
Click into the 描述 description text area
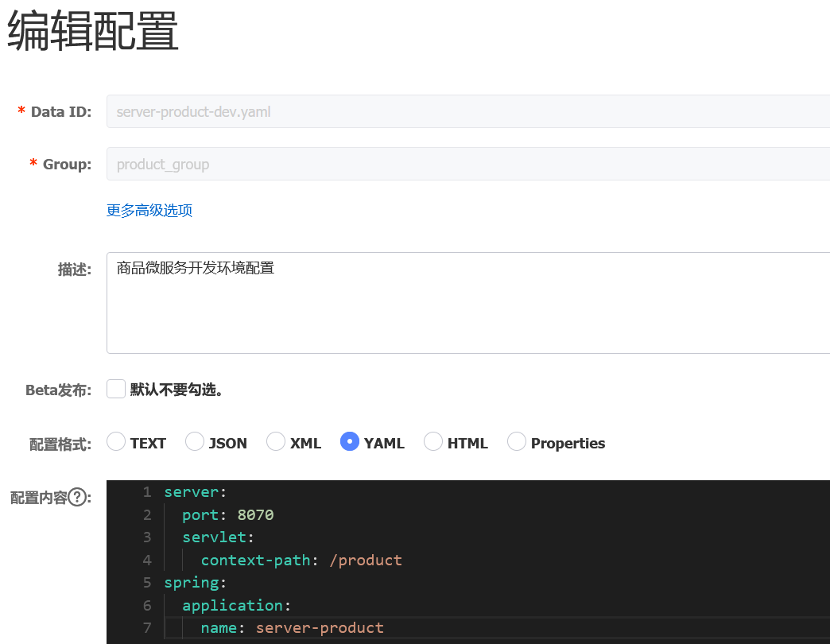click(467, 303)
